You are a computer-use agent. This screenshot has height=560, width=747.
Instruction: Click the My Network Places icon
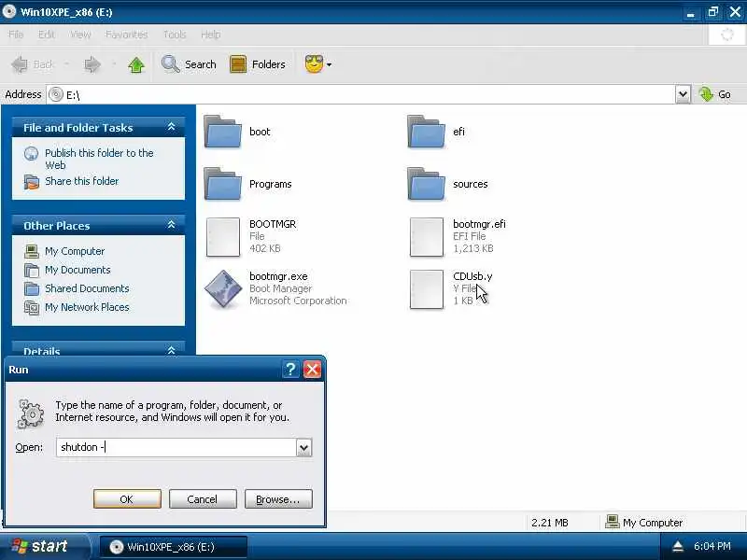click(x=32, y=308)
